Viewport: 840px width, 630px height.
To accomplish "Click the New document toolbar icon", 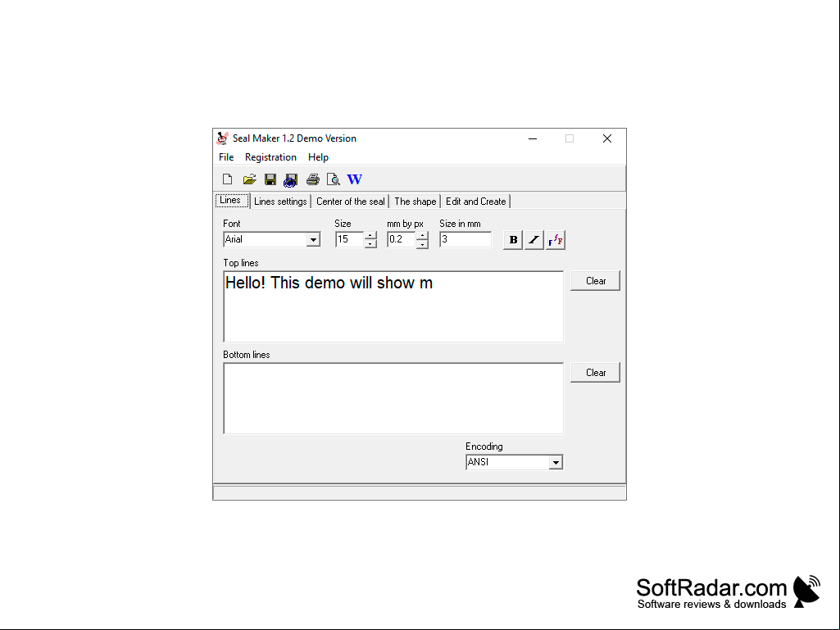I will [227, 179].
